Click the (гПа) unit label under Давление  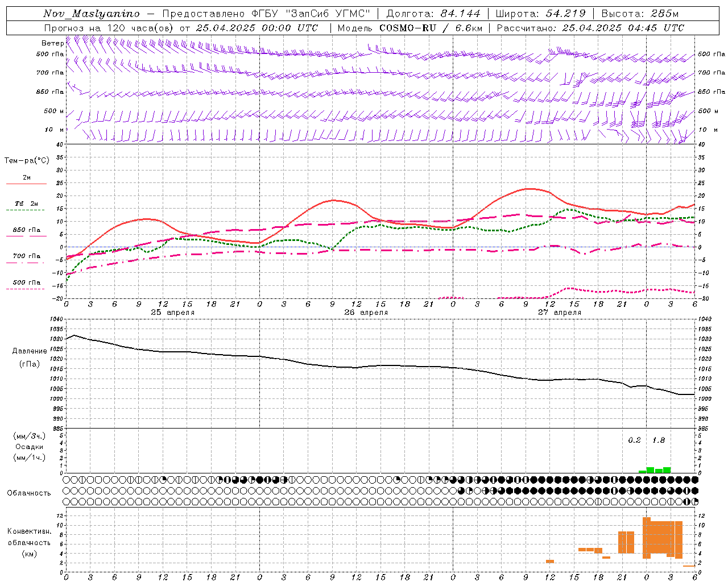(x=29, y=364)
